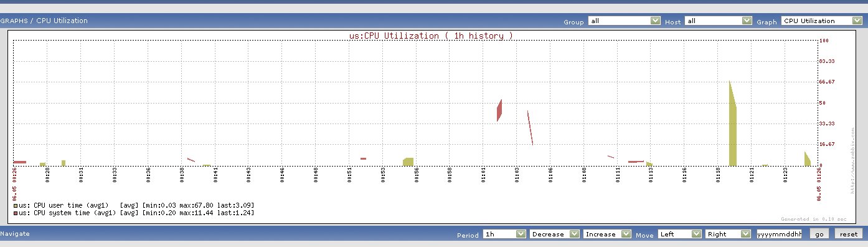Click the green bump near 00:56 on graph
Viewport: 868px width, 247px height.
coord(408,162)
